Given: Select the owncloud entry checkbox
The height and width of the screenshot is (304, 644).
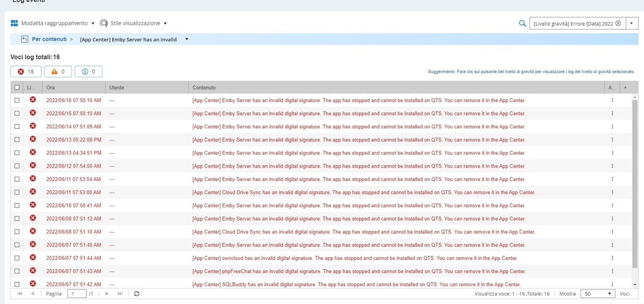Looking at the screenshot, I should click(17, 258).
